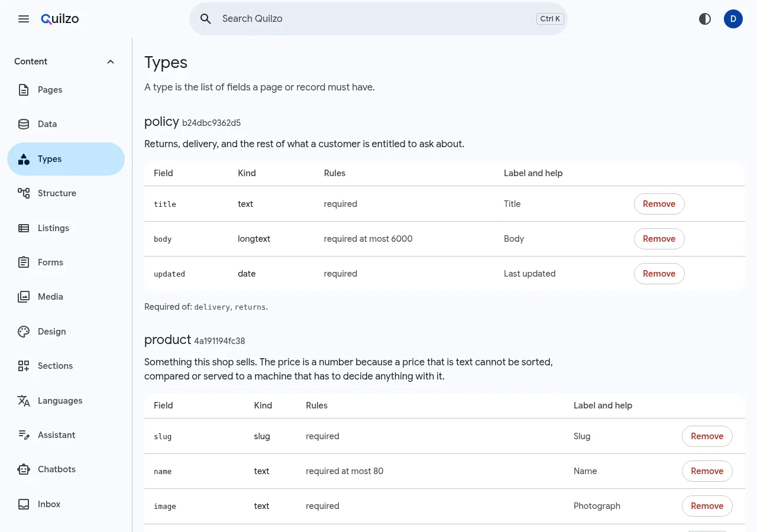Toggle the dark/light theme
The image size is (757, 532).
point(705,19)
